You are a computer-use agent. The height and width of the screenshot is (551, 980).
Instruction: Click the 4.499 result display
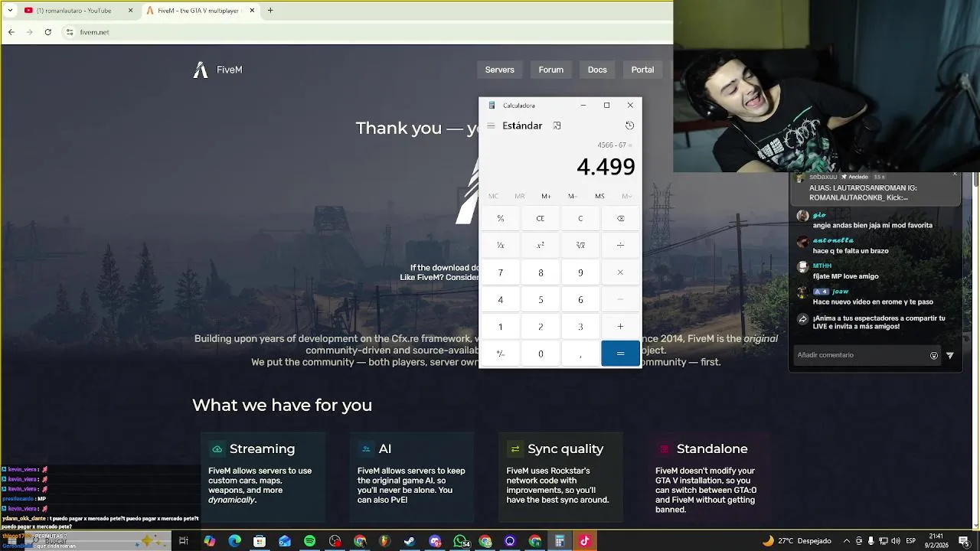coord(606,167)
